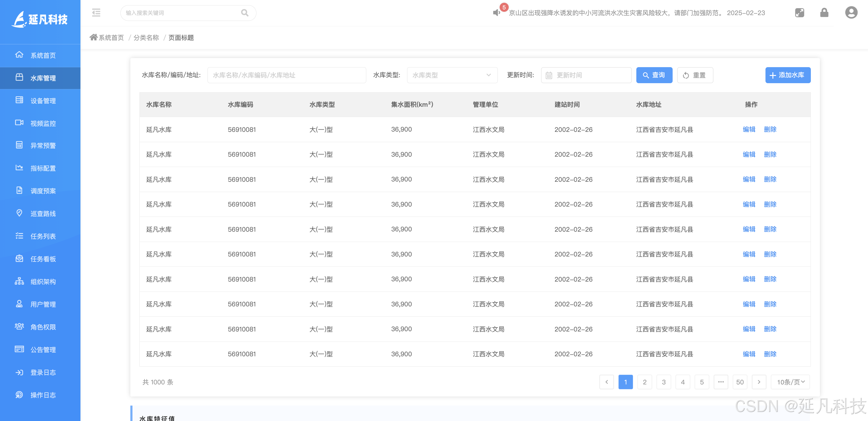This screenshot has height=421, width=868.
Task: Open the 10条/页 page size selector
Action: [x=790, y=382]
